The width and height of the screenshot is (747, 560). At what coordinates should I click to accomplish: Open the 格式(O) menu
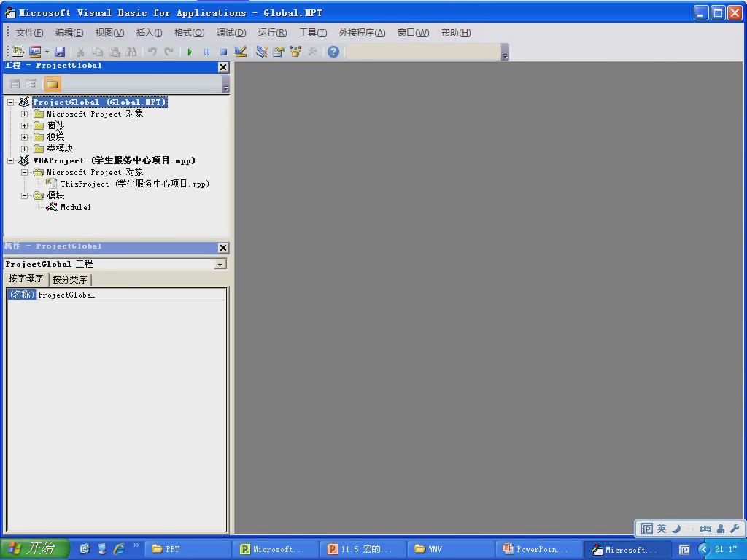(189, 32)
